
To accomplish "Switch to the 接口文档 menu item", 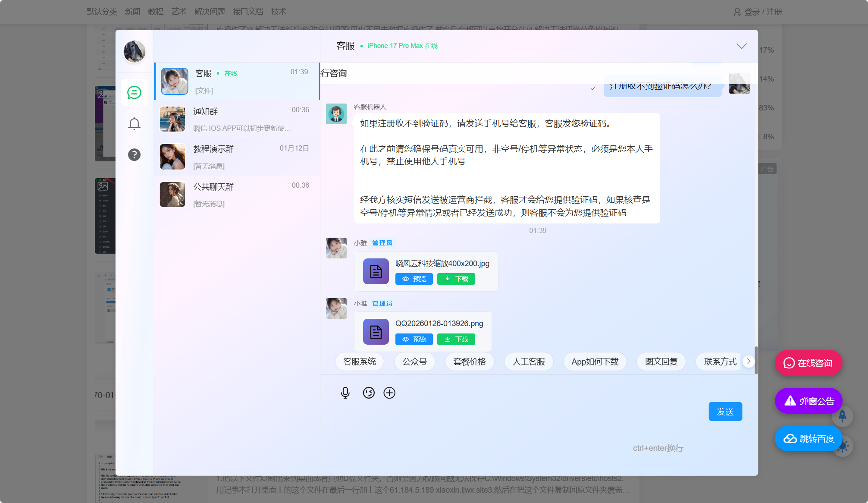I will pos(248,12).
